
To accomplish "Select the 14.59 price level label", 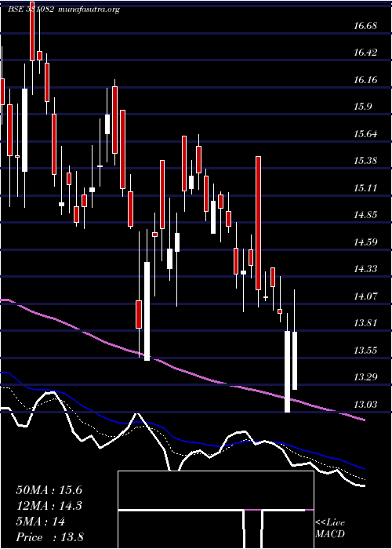I will 365,242.
